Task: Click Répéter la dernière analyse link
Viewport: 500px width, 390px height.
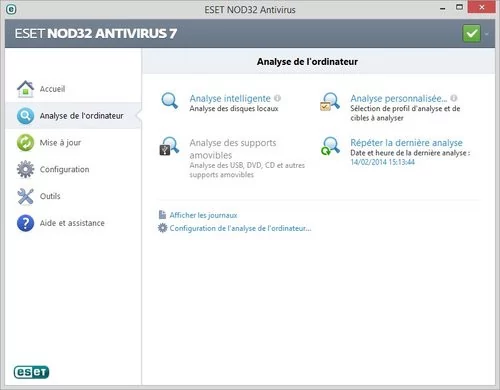Action: pos(406,143)
